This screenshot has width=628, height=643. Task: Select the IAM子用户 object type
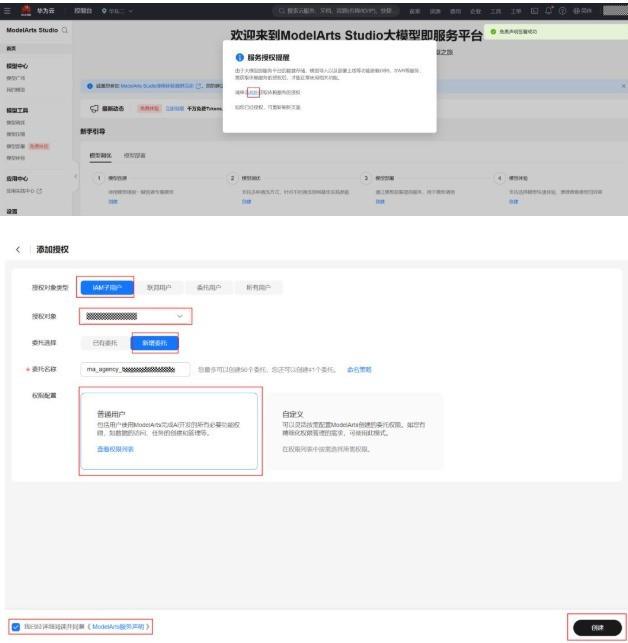click(107, 287)
